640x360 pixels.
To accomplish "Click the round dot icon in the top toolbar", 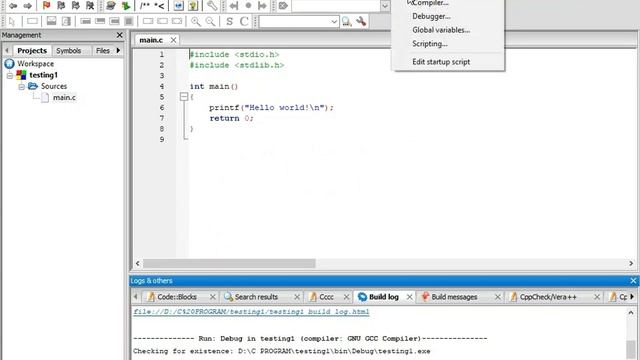I will pos(248,6).
